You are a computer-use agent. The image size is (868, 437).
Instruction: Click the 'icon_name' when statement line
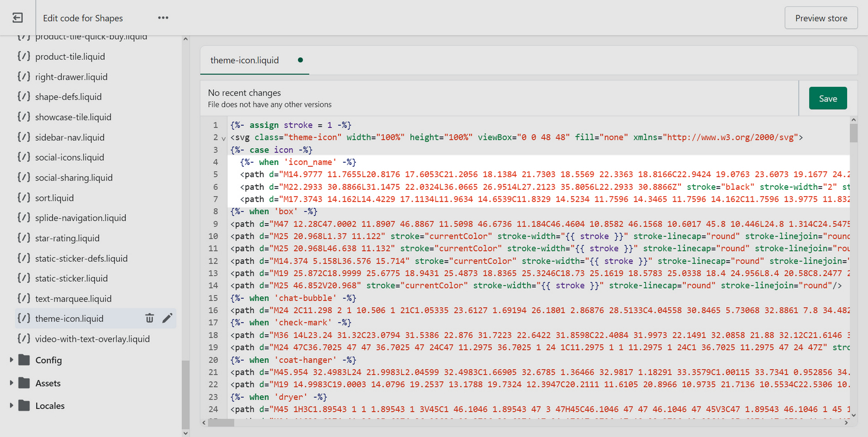coord(298,162)
